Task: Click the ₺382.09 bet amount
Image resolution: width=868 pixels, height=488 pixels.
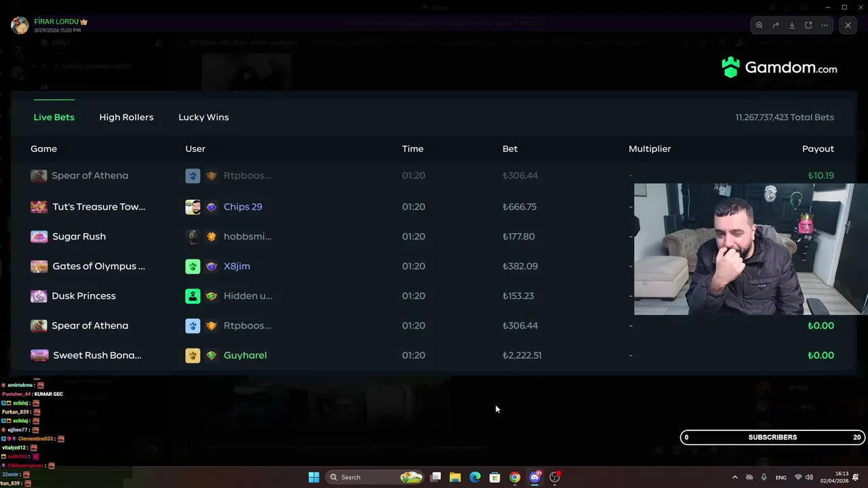Action: (x=520, y=266)
